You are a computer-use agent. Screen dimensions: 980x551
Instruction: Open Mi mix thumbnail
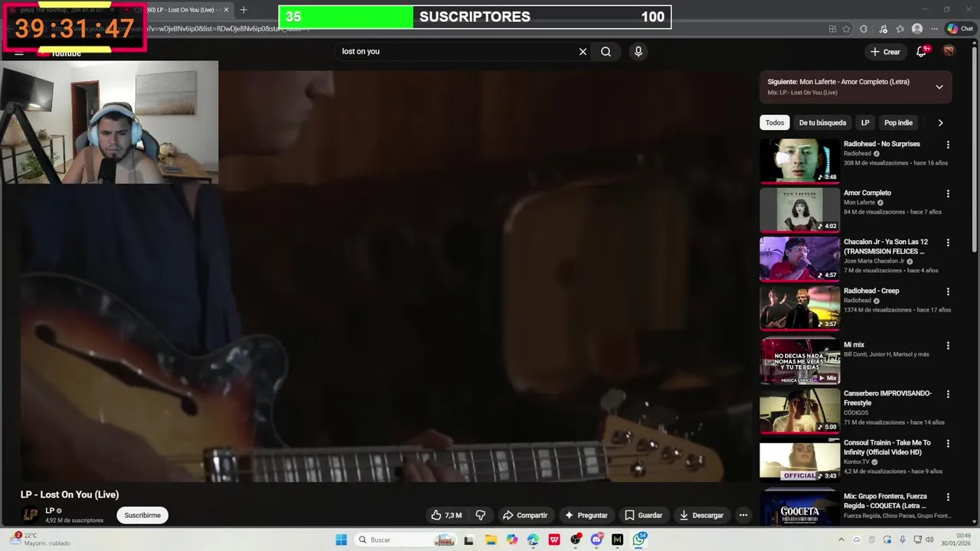(x=799, y=361)
